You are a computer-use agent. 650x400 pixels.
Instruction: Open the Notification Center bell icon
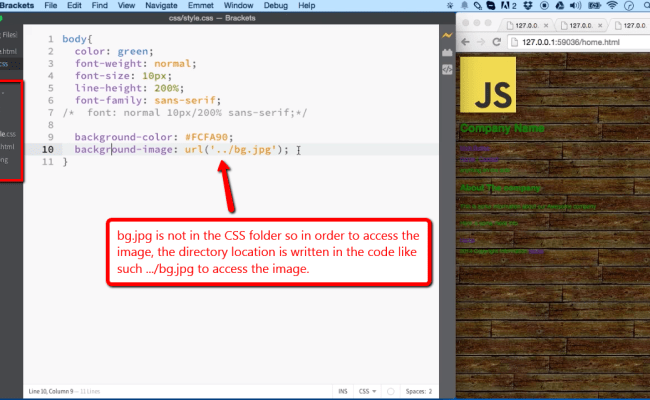(464, 5)
